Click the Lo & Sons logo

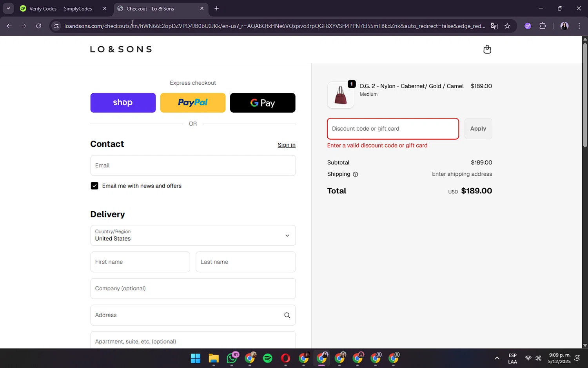121,49
